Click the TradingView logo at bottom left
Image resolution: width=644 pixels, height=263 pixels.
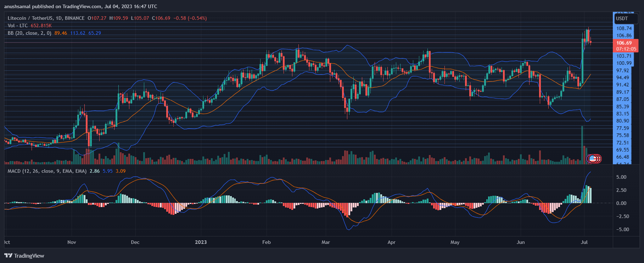[x=24, y=256]
